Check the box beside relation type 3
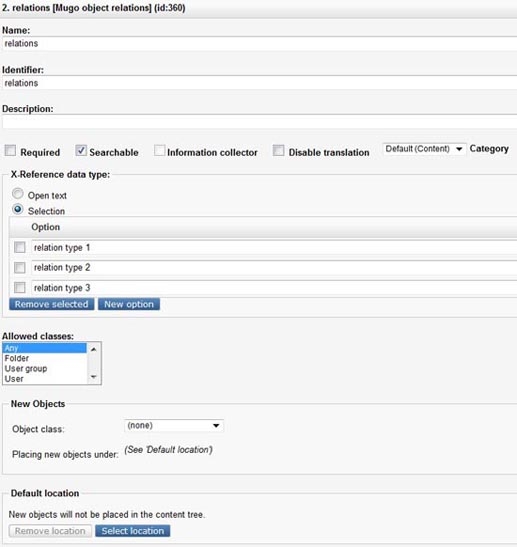The image size is (517, 547). (20, 288)
